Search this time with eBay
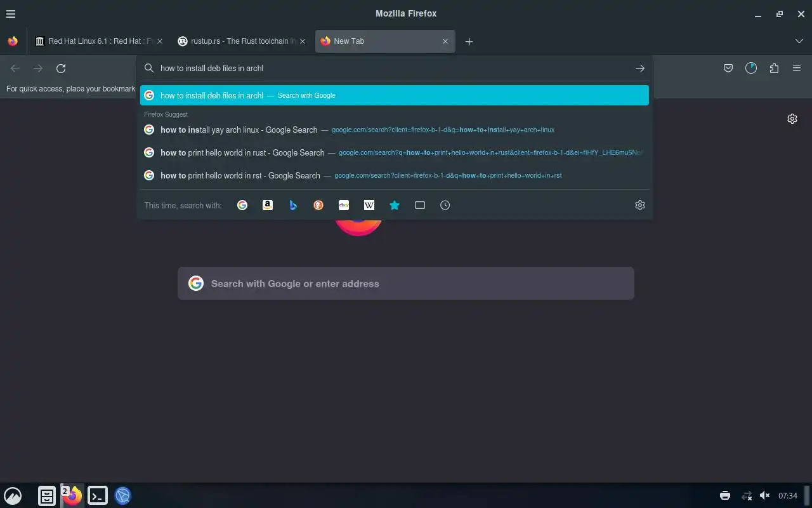The image size is (812, 508). [344, 205]
